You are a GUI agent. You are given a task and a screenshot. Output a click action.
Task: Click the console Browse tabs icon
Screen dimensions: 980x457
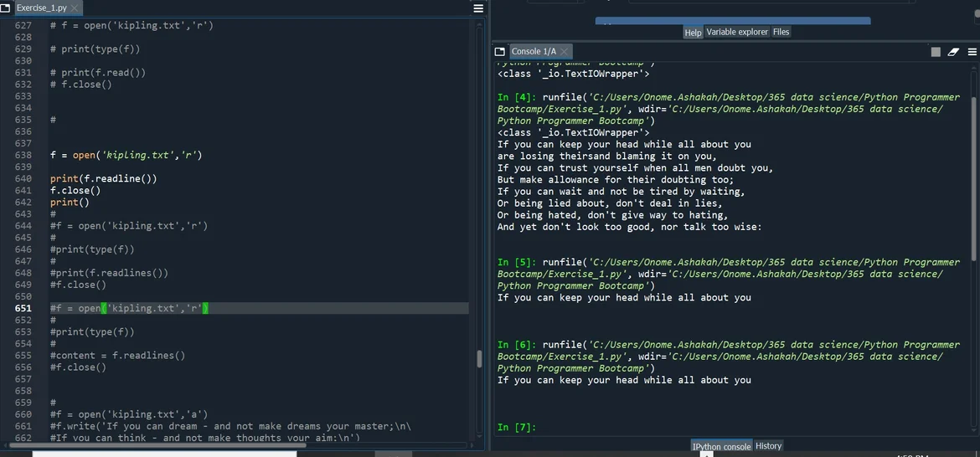500,52
